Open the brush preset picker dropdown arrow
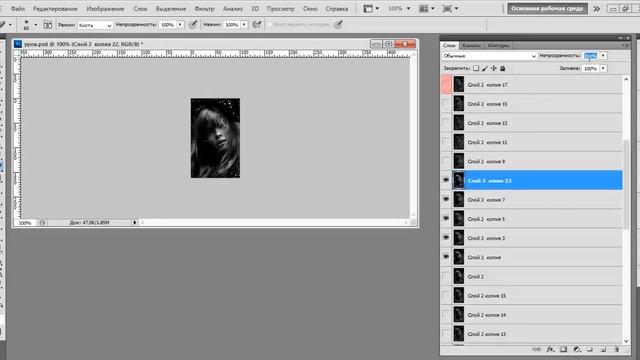The width and height of the screenshot is (640, 360). (x=36, y=25)
